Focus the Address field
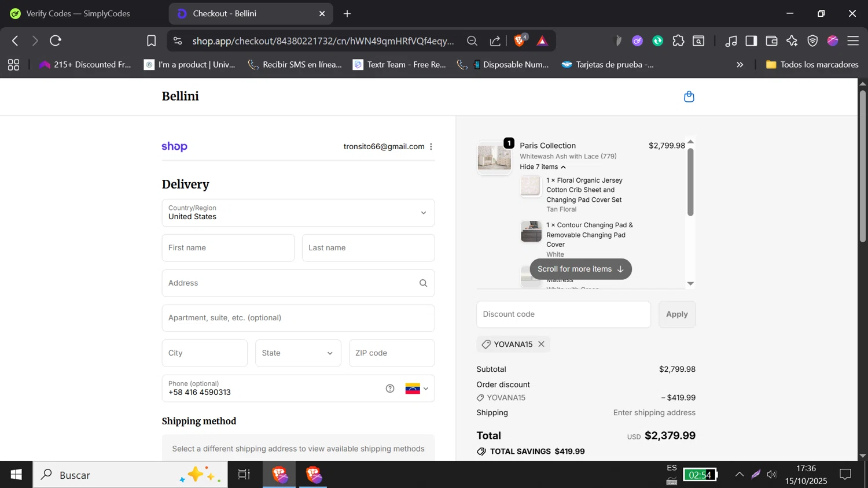868x488 pixels. coord(298,283)
